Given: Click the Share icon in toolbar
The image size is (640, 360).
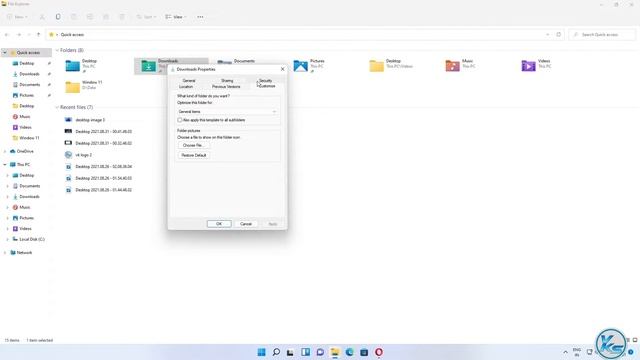Looking at the screenshot, I should (x=106, y=17).
